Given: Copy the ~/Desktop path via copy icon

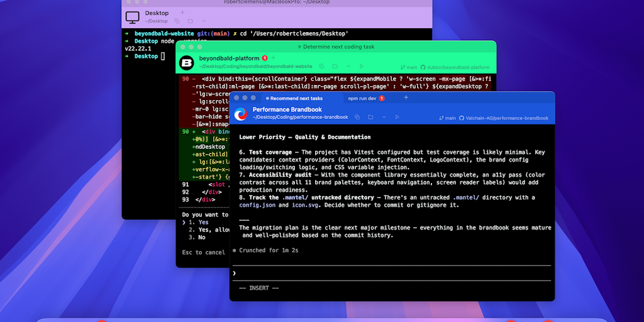Looking at the screenshot, I should pyautogui.click(x=177, y=21).
